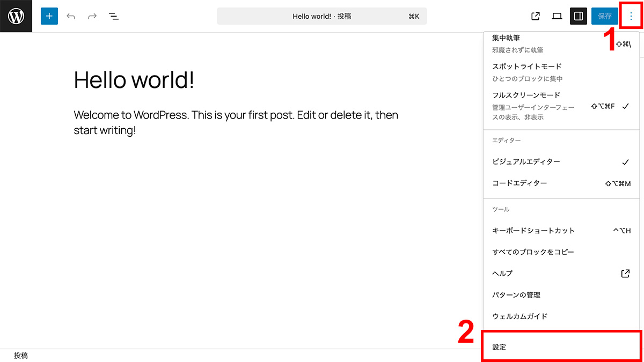The width and height of the screenshot is (644, 362).
Task: Switch to コードエディター
Action: point(561,183)
